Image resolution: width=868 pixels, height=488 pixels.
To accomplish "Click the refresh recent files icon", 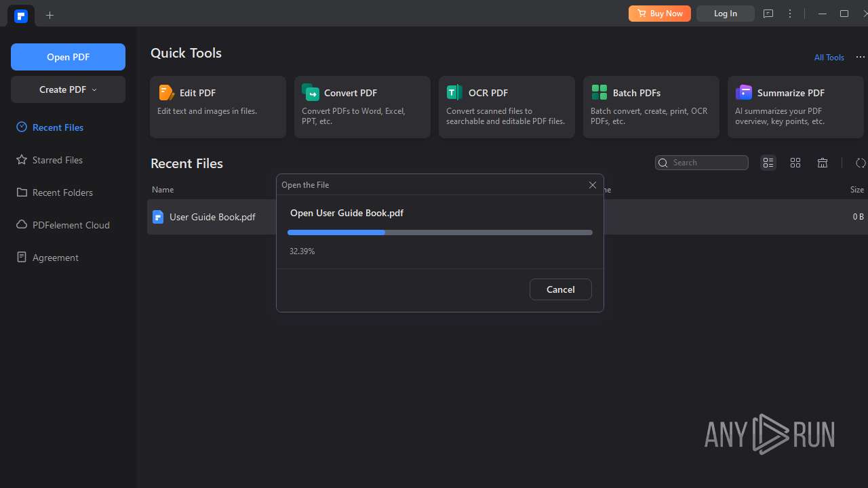I will pyautogui.click(x=861, y=163).
